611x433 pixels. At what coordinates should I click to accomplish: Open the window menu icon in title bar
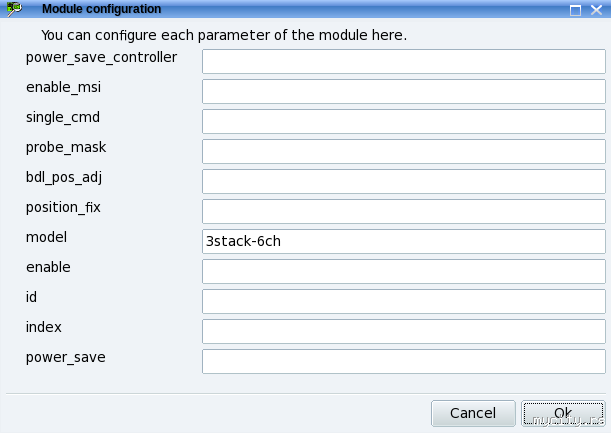(x=13, y=9)
